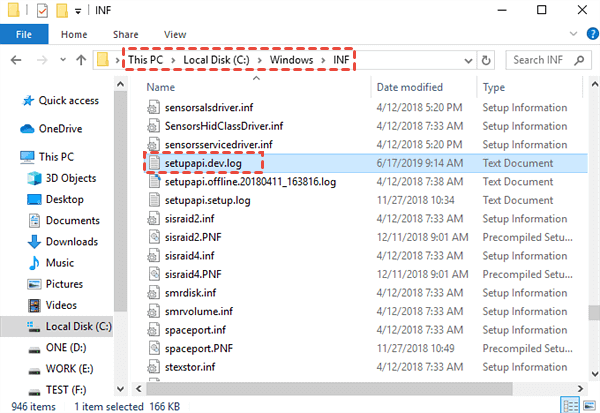This screenshot has height=413, width=600.
Task: Click the spaceport.inf file icon
Action: click(x=153, y=330)
